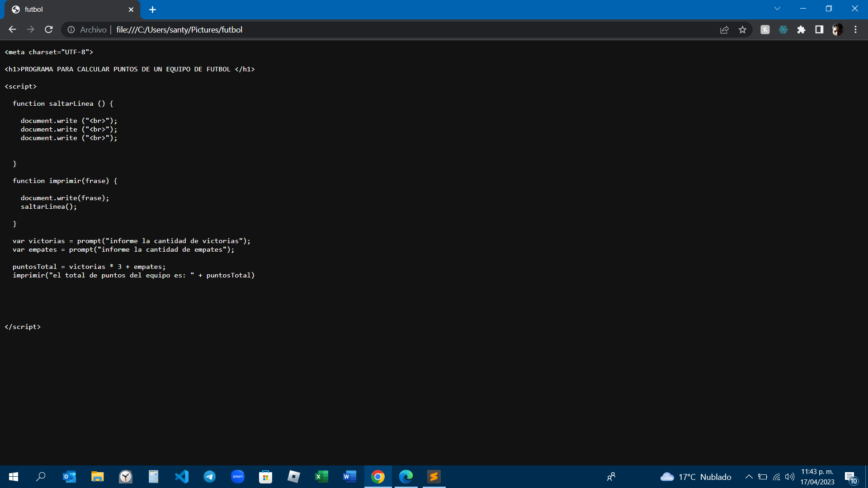Open Telegram from the taskbar
868x488 pixels.
pos(210,477)
